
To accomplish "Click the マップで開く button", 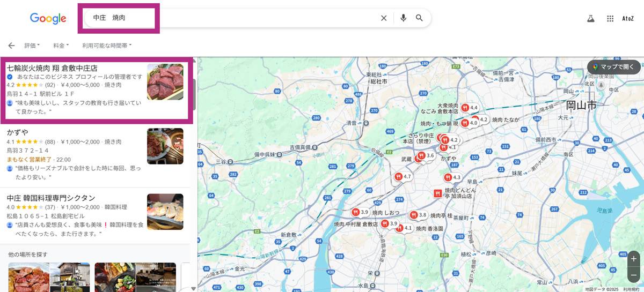I will (613, 67).
